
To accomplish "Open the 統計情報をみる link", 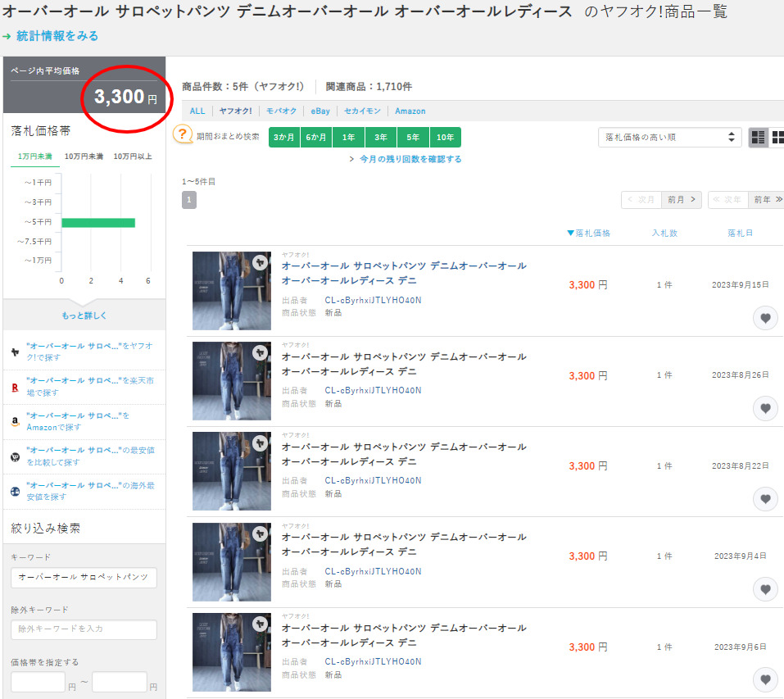I will pos(57,36).
